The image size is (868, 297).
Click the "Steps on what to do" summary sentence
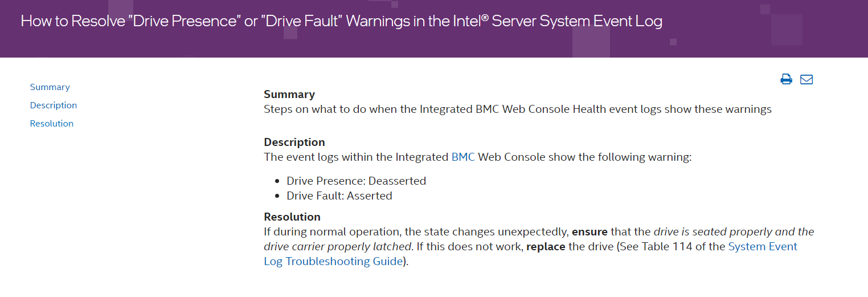[319, 109]
